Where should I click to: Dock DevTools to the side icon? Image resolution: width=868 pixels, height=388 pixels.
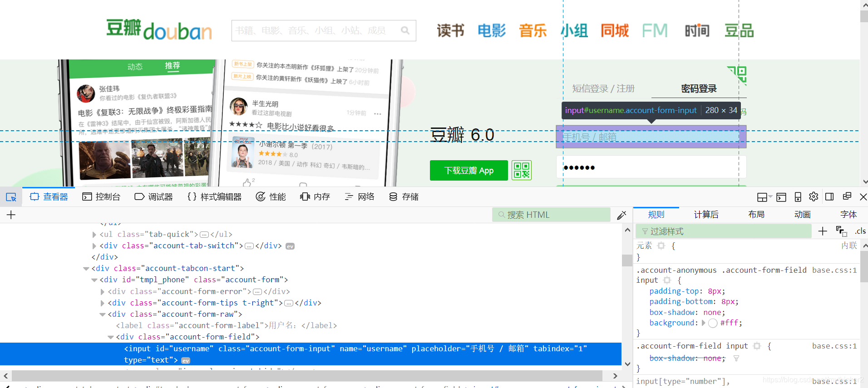(829, 196)
